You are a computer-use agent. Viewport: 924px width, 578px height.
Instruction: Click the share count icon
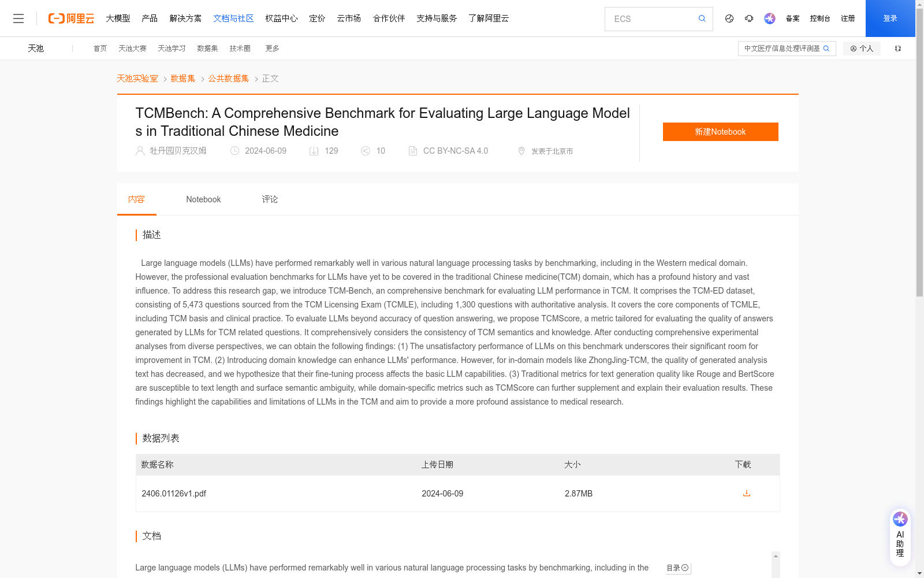point(365,151)
